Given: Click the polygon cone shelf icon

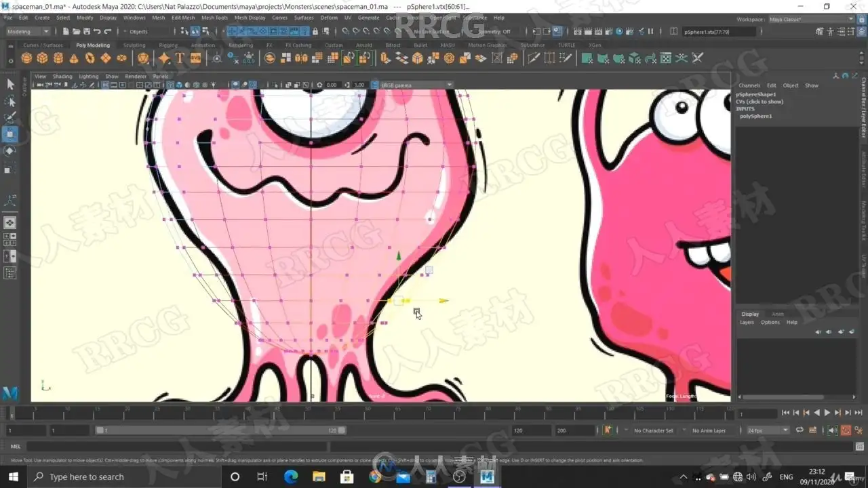Looking at the screenshot, I should click(74, 58).
